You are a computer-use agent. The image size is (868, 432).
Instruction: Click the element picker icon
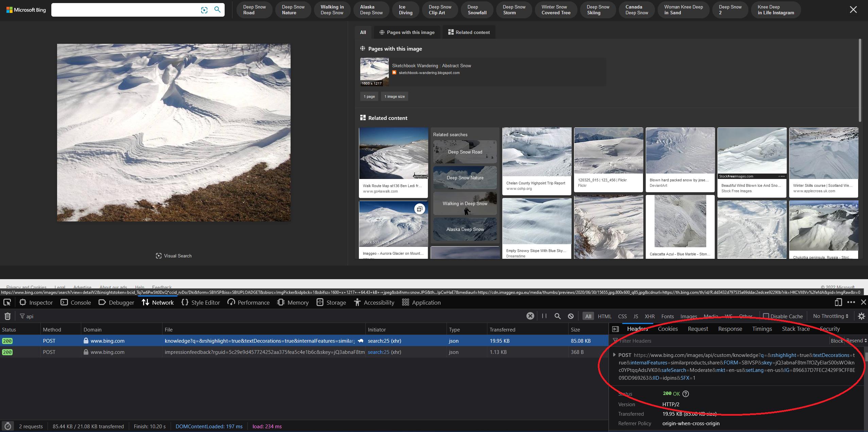click(x=7, y=302)
